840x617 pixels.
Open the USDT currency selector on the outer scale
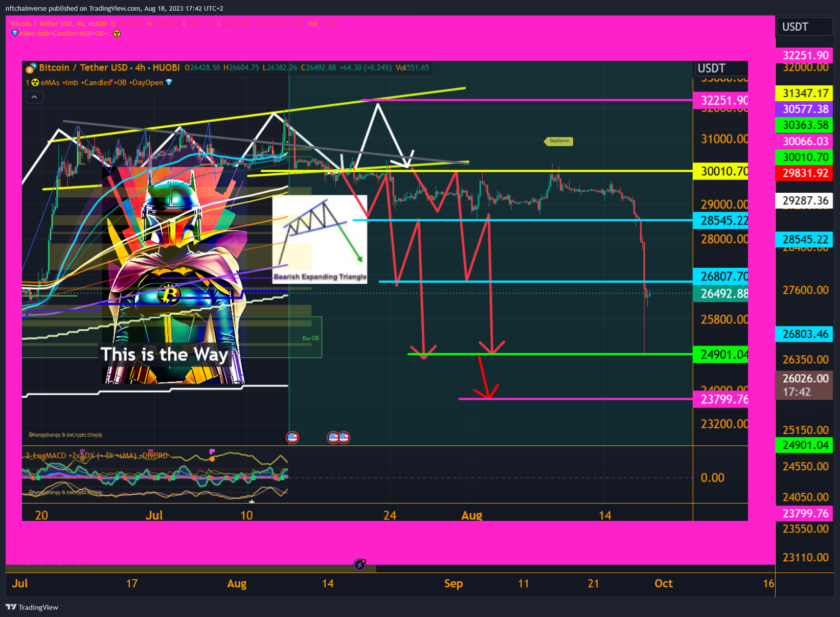click(x=804, y=27)
